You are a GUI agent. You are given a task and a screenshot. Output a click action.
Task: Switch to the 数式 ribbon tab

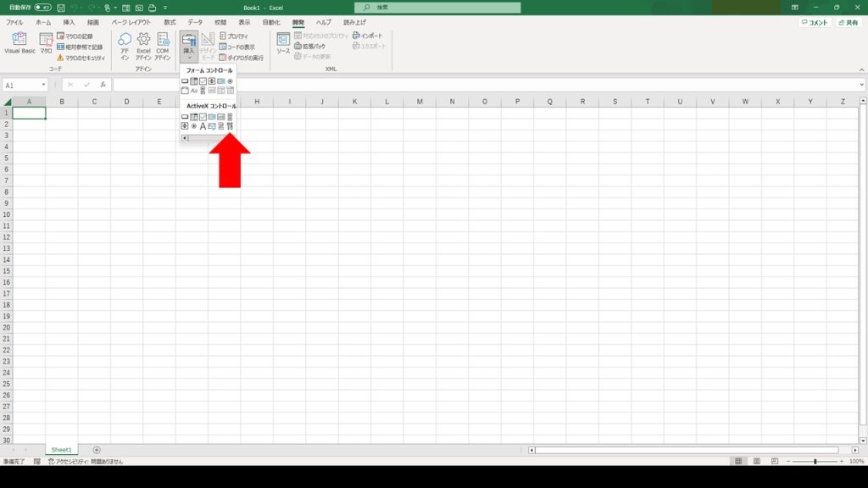(170, 22)
